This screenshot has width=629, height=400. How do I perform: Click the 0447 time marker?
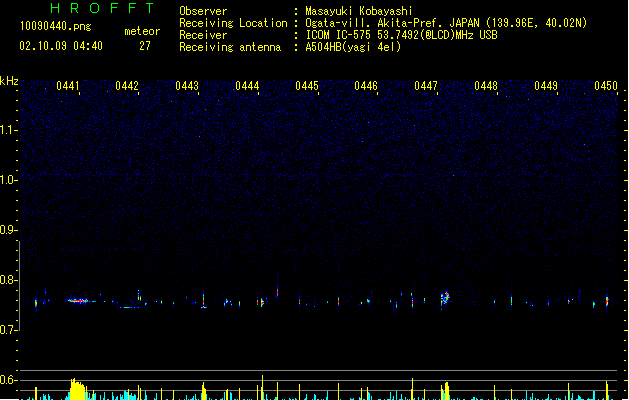426,86
